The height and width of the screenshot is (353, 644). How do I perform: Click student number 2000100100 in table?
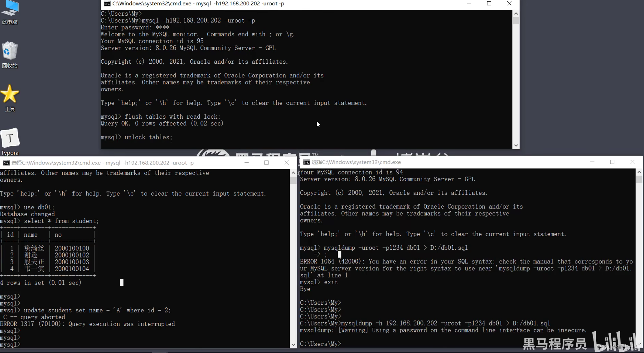72,248
